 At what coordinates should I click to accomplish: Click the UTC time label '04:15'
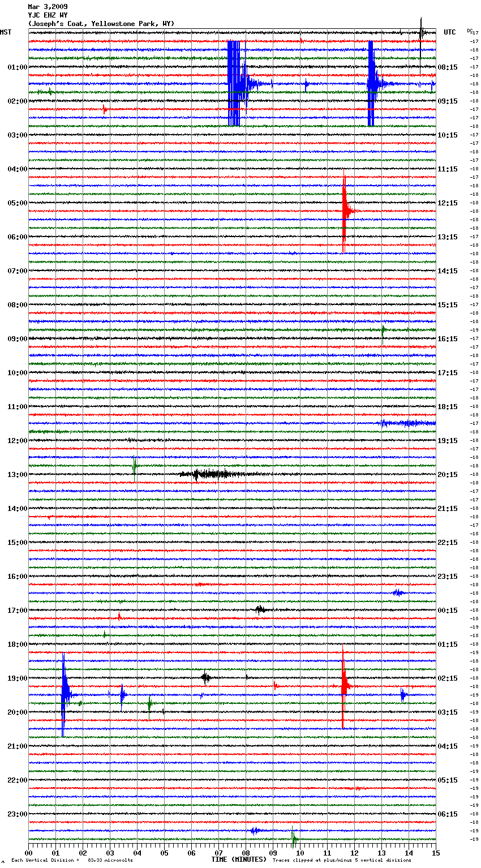click(448, 746)
